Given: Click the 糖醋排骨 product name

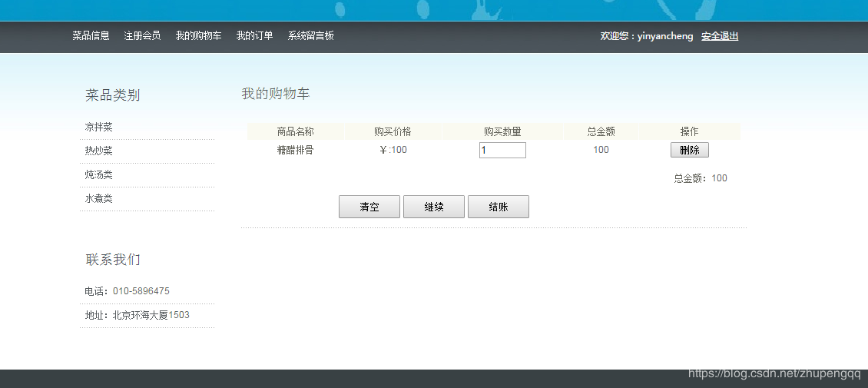Looking at the screenshot, I should (x=296, y=150).
